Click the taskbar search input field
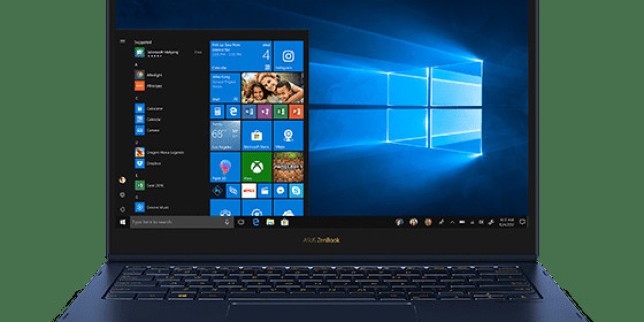Viewport: 644px width, 322px height. [177, 222]
